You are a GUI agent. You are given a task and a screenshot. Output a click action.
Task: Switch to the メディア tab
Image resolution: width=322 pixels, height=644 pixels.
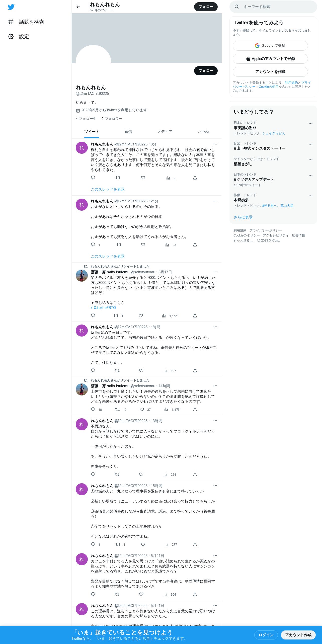point(165,132)
